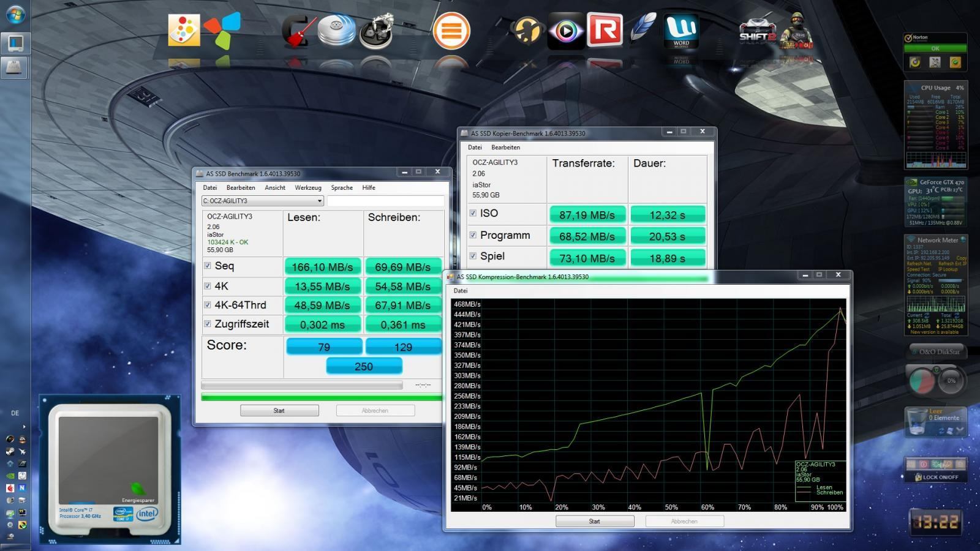Show hidden tray icons arrow
The height and width of the screenshot is (551, 980).
point(24,427)
